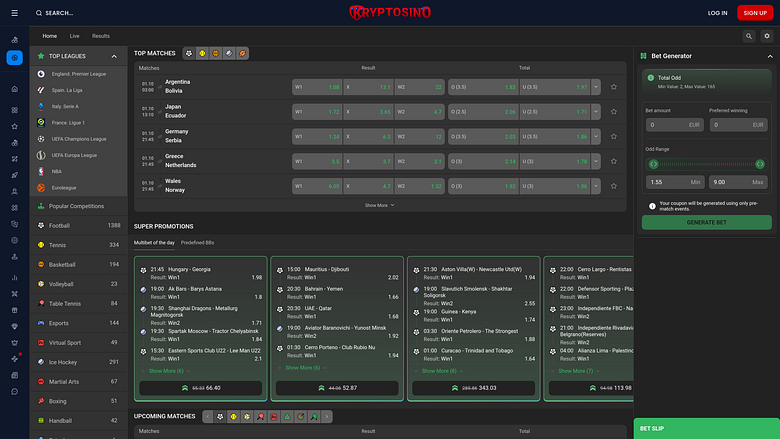Image resolution: width=780 pixels, height=439 pixels.
Task: Select Ice Hockey sport category
Action: [79, 362]
